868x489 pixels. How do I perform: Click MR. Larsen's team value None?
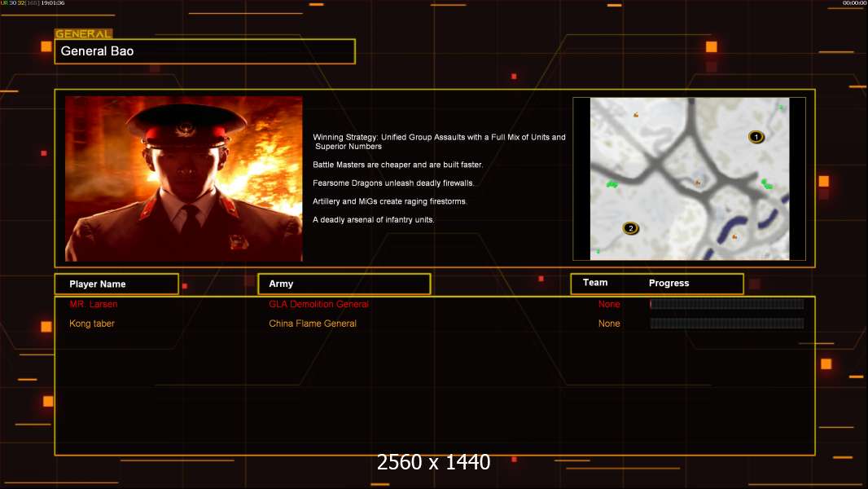609,304
